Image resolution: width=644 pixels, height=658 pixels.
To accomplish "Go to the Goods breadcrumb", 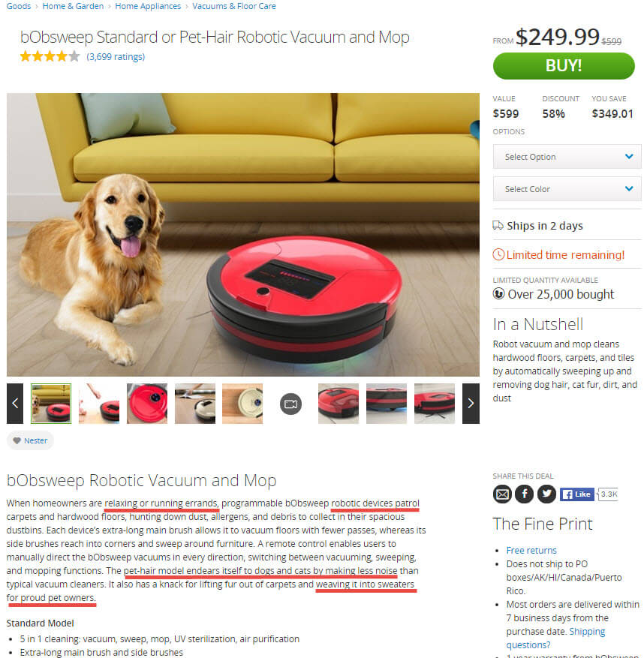I will click(19, 6).
